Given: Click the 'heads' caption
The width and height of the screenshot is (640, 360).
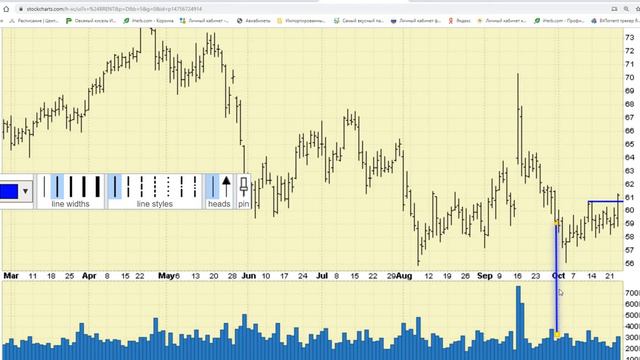Looking at the screenshot, I should tap(219, 204).
